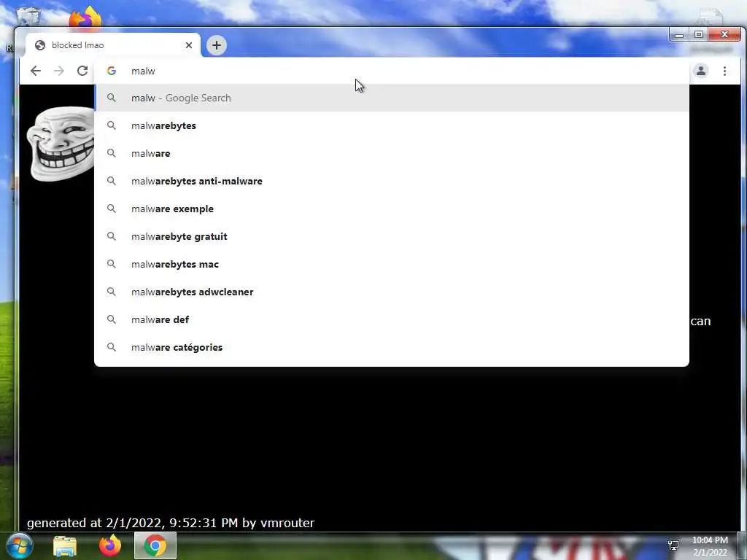
Task: Pick malwarebytes anti-malware suggestion
Action: [x=392, y=181]
